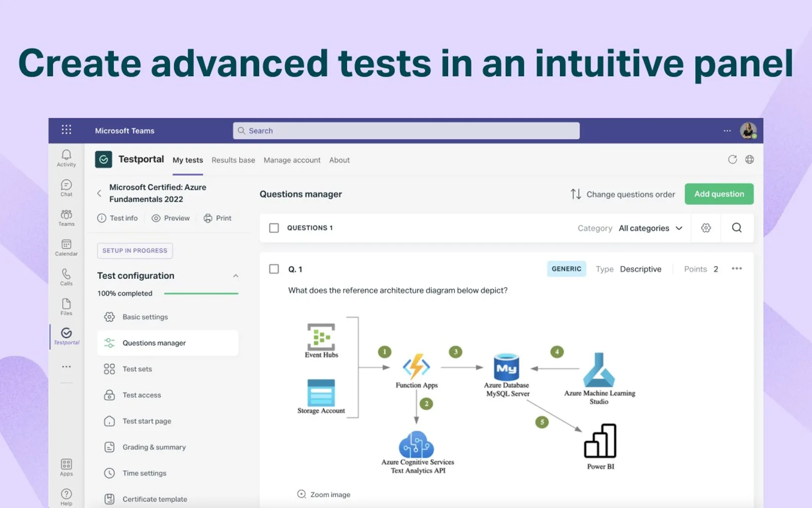Switch to the Results base tab
Image resolution: width=812 pixels, height=508 pixels.
[x=233, y=160]
